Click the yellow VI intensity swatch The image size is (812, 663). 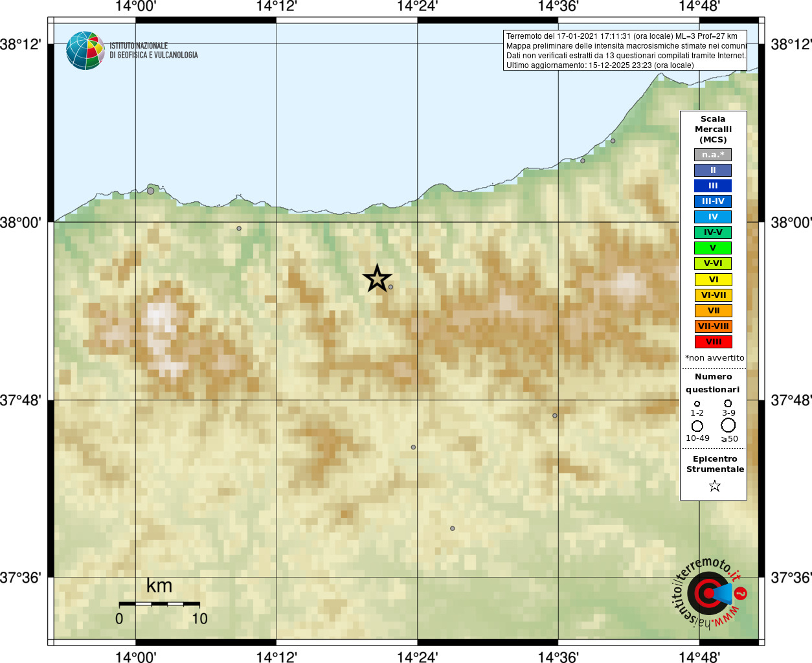click(713, 280)
